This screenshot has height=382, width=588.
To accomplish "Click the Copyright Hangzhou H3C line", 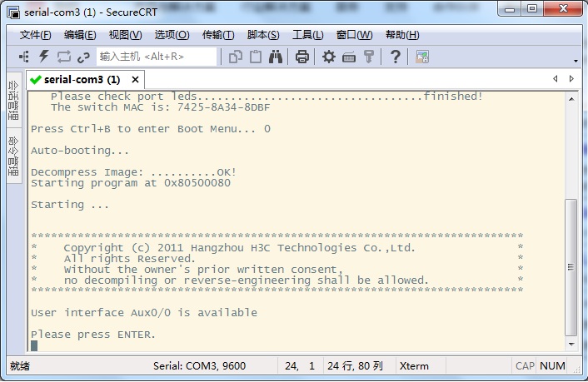I will (x=239, y=248).
